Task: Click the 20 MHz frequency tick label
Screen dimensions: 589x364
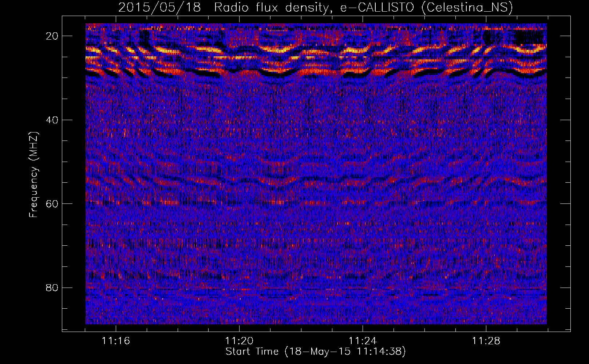Action: (52, 36)
